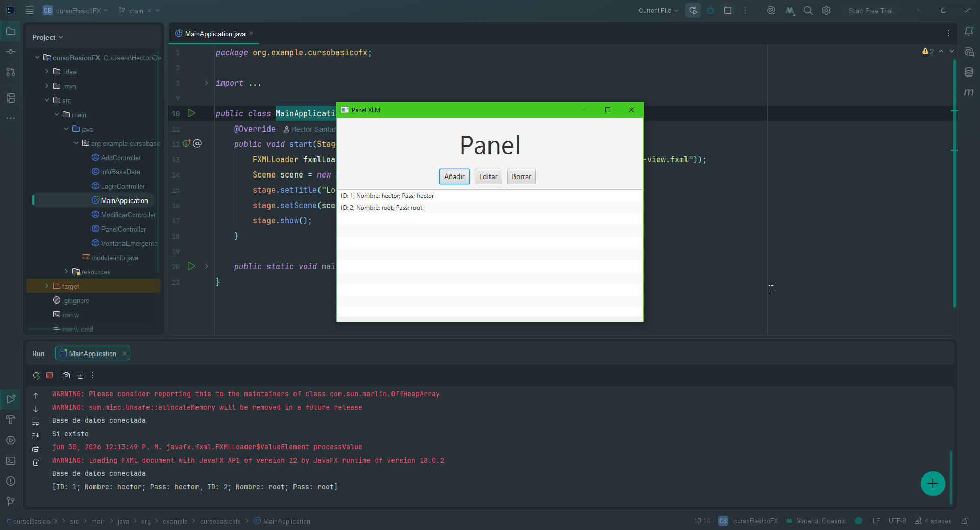
Task: Open the main branch dropdown
Action: point(139,10)
